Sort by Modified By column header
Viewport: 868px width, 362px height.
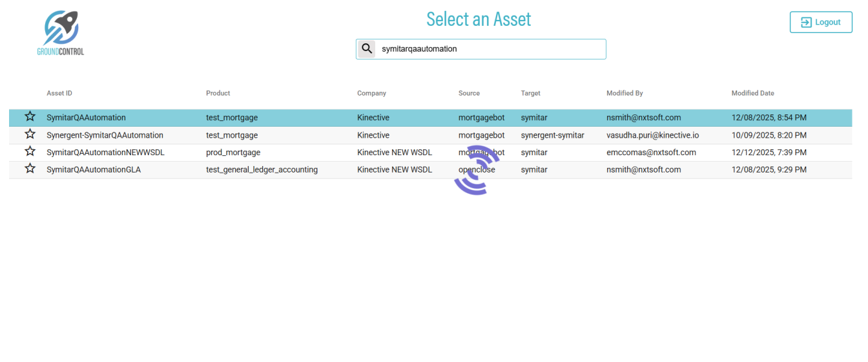(625, 93)
